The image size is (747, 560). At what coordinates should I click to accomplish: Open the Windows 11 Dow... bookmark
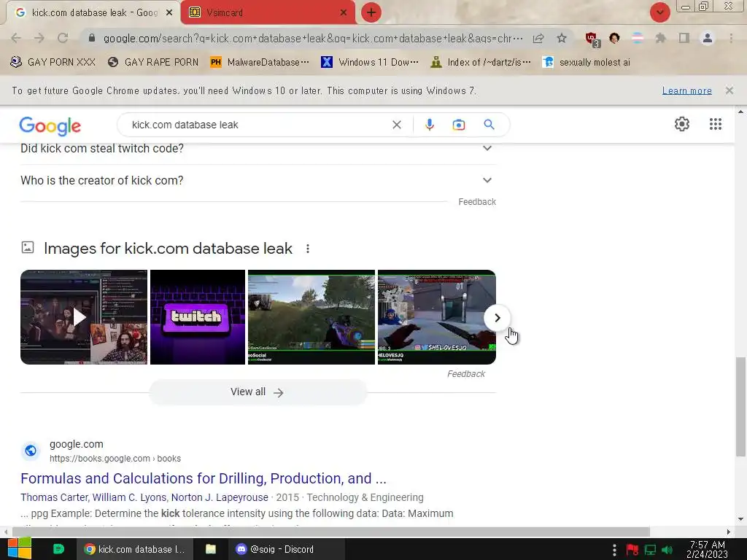pyautogui.click(x=370, y=63)
